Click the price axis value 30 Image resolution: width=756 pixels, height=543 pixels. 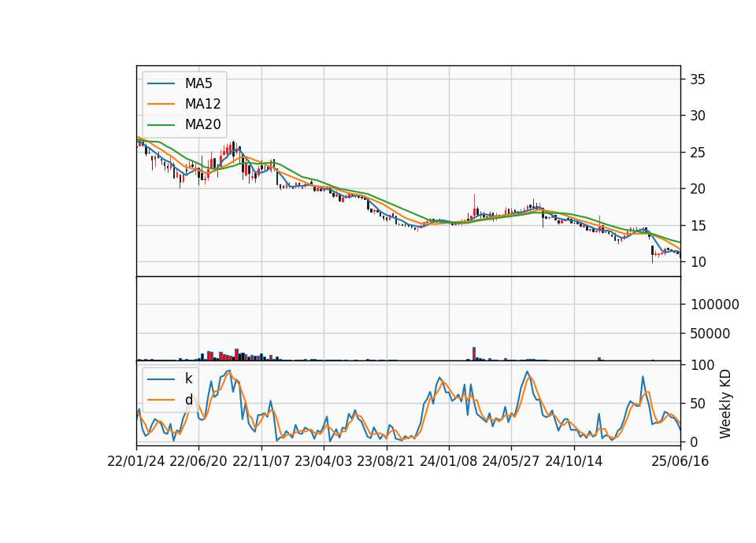pyautogui.click(x=697, y=116)
